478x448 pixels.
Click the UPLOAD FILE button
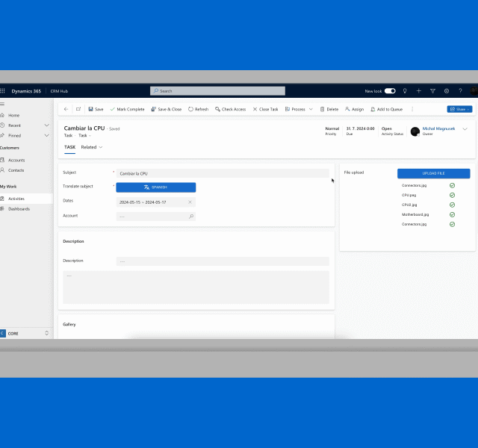coord(433,173)
